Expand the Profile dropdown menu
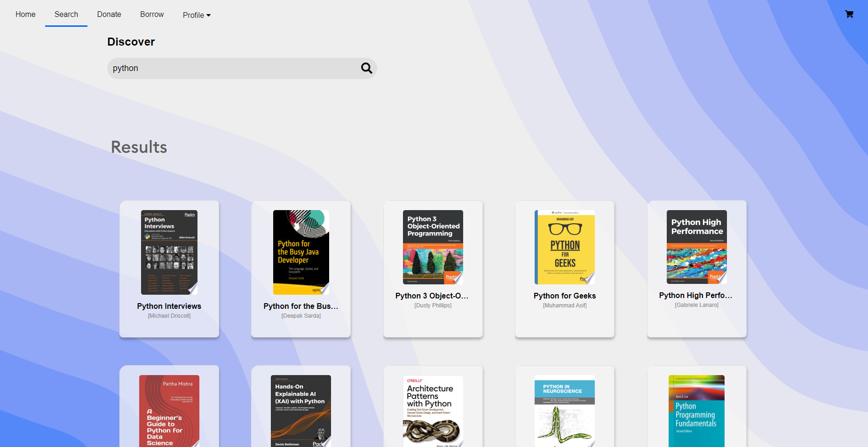 [196, 15]
